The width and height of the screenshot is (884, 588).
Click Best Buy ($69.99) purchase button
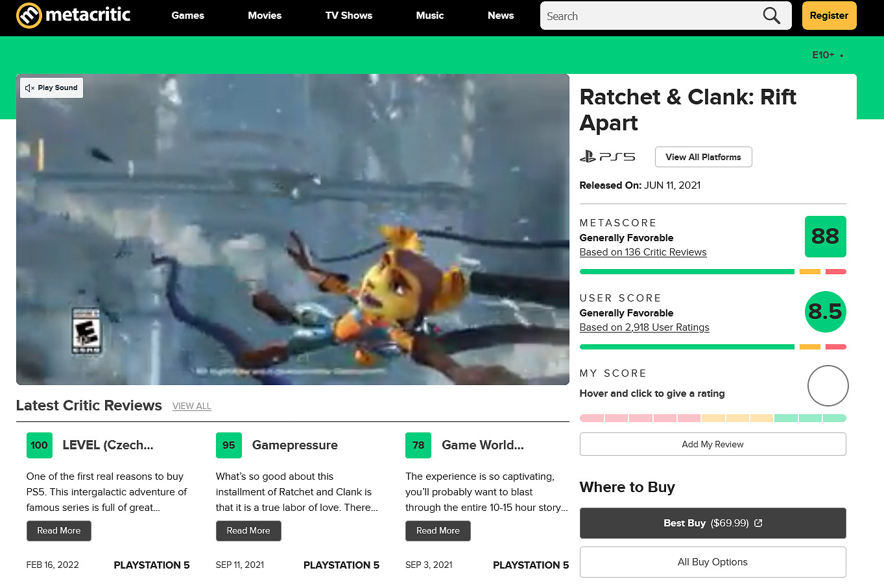click(x=712, y=523)
